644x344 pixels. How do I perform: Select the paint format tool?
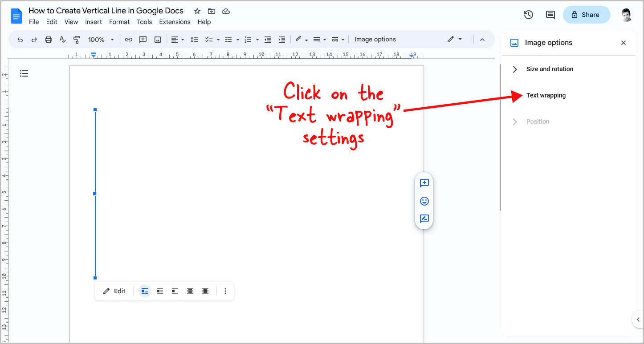point(77,39)
